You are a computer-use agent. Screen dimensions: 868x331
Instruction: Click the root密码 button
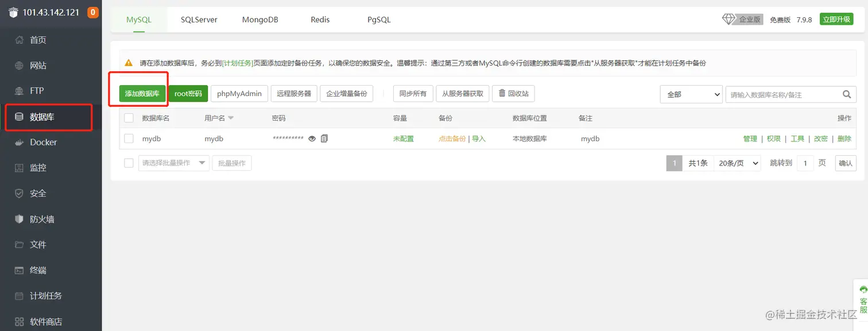pyautogui.click(x=188, y=94)
